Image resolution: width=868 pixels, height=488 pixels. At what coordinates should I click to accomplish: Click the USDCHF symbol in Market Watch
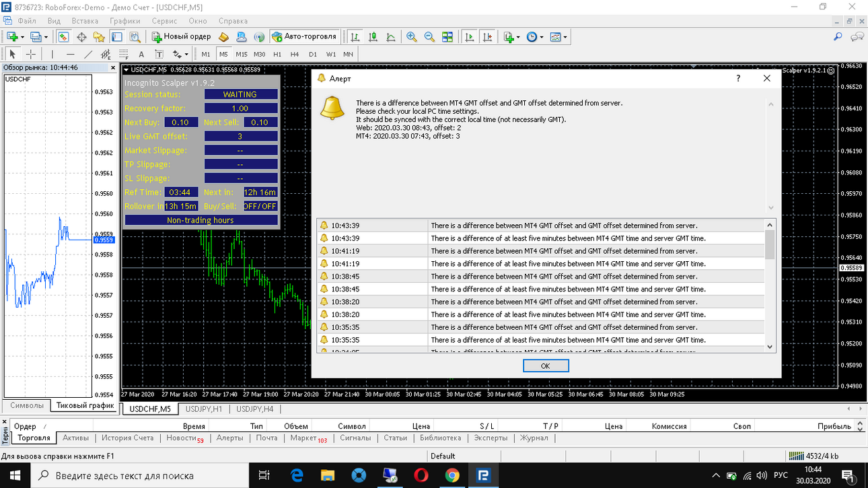tap(18, 79)
